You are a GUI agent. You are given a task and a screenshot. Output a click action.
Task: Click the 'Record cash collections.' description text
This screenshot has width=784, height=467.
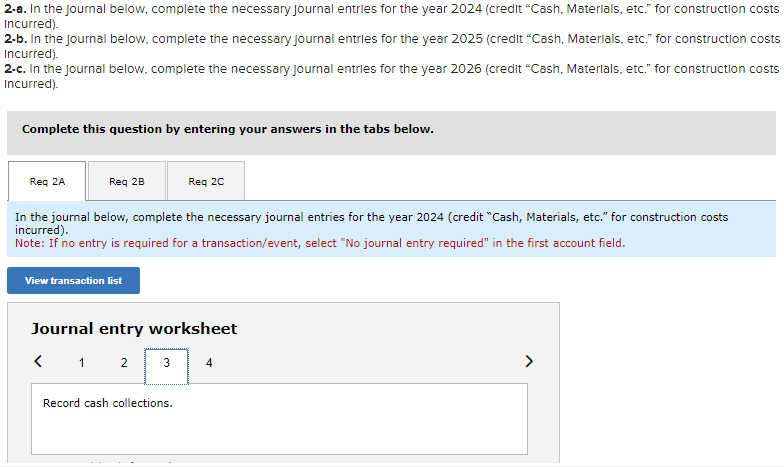point(107,404)
